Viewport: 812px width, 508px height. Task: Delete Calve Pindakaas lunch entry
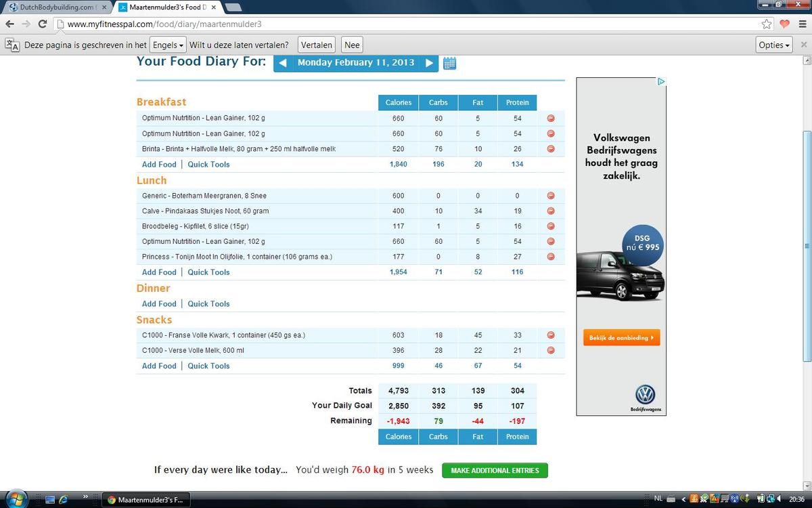click(x=551, y=211)
